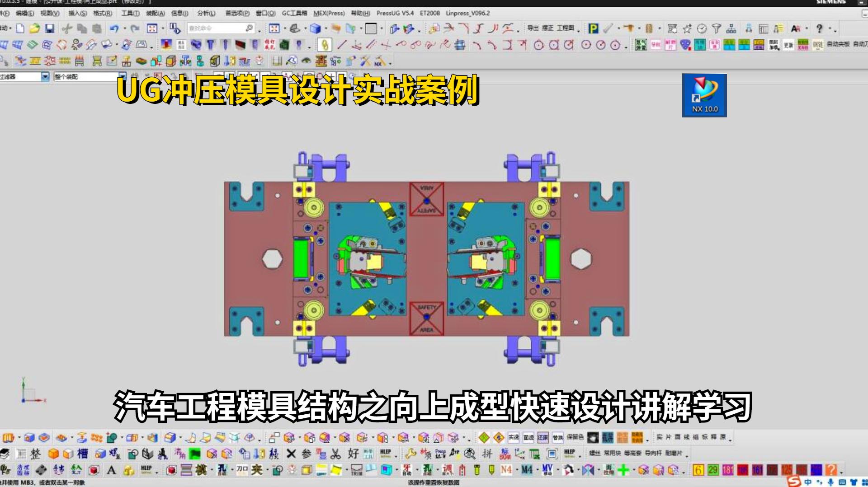Click the orange cube icon in bottom toolbar
This screenshot has height=487, width=868.
pyautogui.click(x=53, y=454)
